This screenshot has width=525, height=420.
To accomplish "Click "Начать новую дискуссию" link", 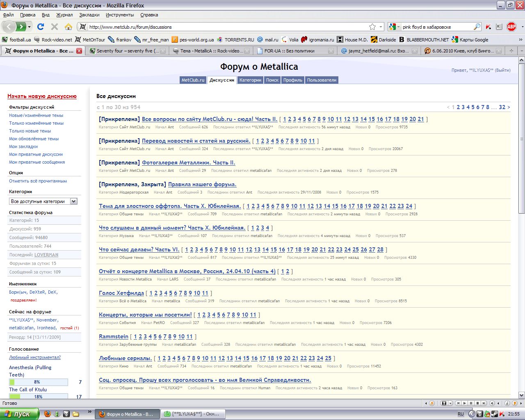I will point(42,96).
